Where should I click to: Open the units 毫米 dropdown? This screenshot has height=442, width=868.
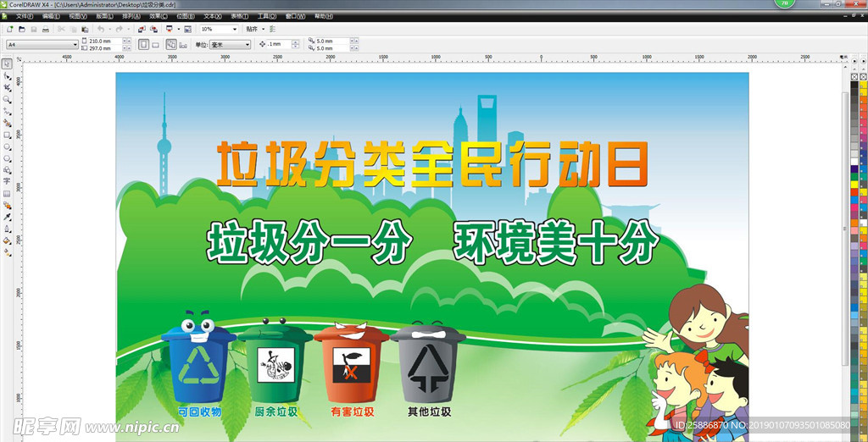pos(247,44)
